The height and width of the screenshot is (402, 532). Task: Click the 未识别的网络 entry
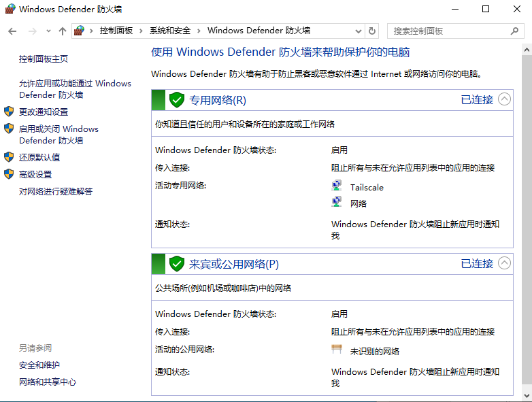point(375,351)
